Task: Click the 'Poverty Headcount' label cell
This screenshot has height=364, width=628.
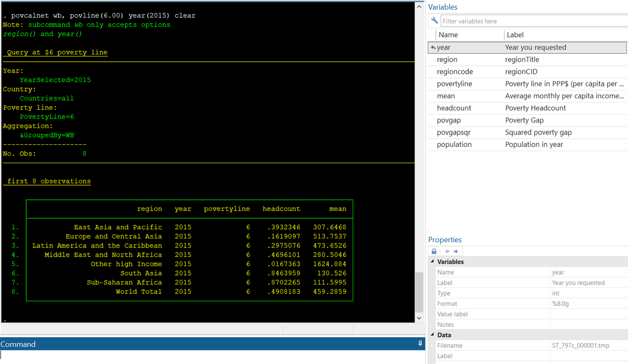Action: pos(535,108)
